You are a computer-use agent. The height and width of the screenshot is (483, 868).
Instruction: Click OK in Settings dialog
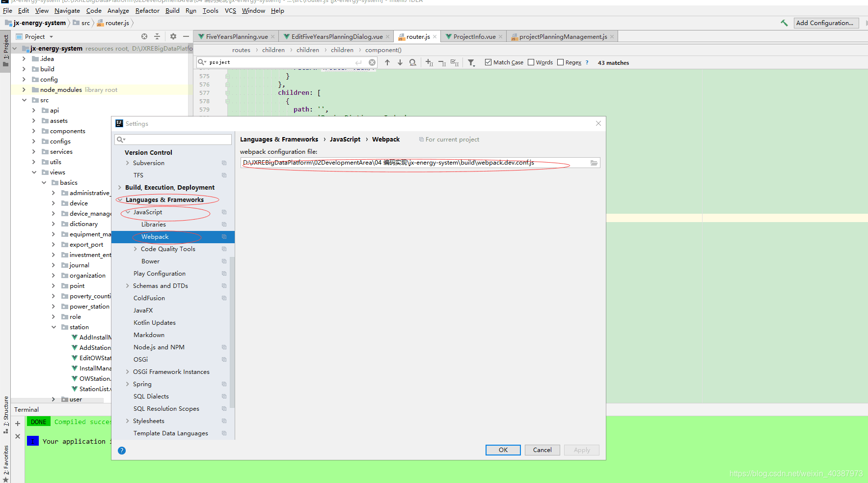[503, 450]
